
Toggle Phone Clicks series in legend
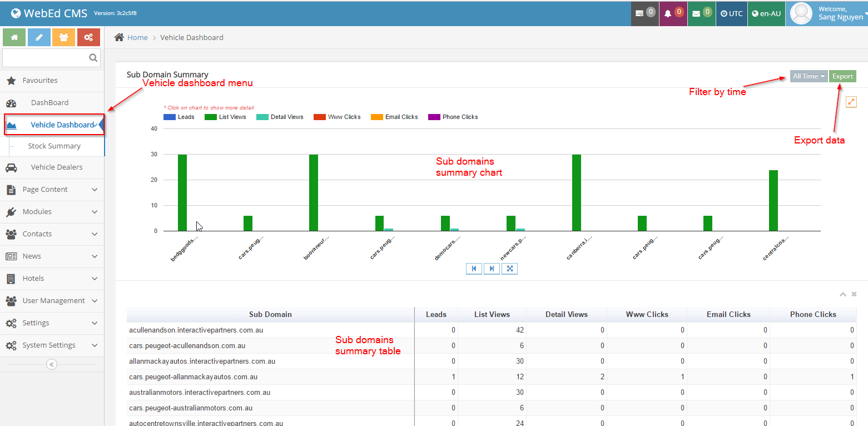[453, 117]
